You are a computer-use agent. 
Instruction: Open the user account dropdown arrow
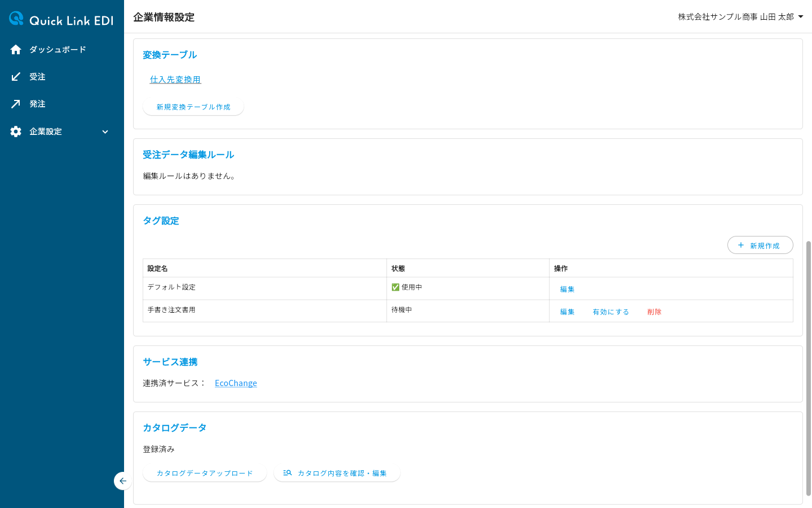[801, 17]
